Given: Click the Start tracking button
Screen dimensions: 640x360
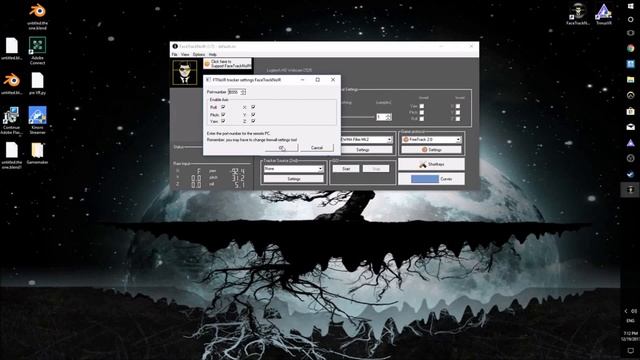Looking at the screenshot, I should pyautogui.click(x=346, y=169).
